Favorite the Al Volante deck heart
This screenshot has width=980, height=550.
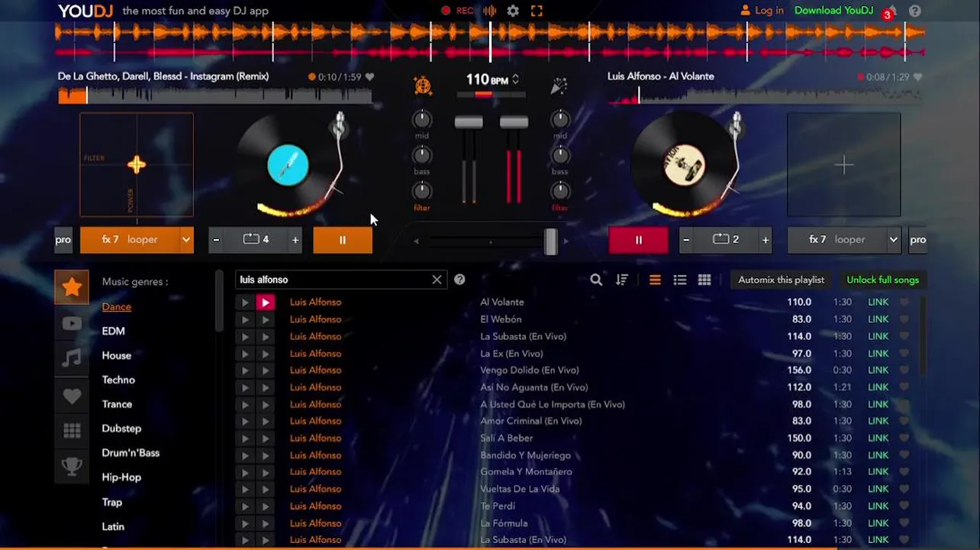pos(918,77)
